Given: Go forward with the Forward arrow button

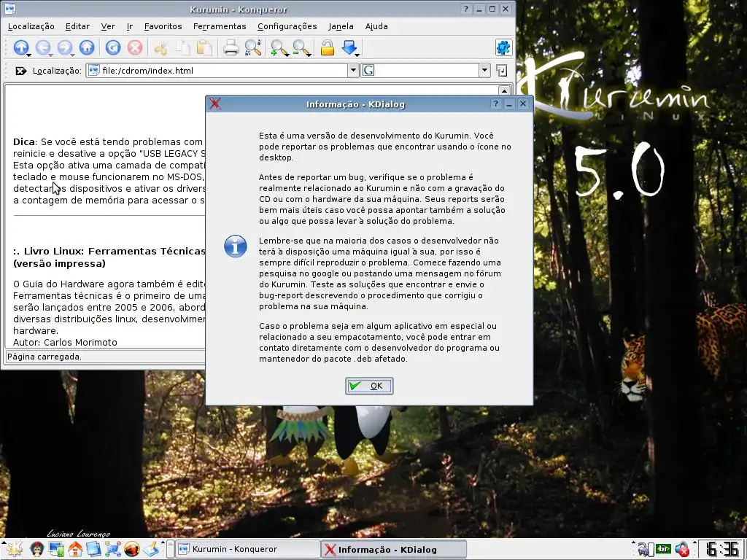Looking at the screenshot, I should [x=65, y=47].
